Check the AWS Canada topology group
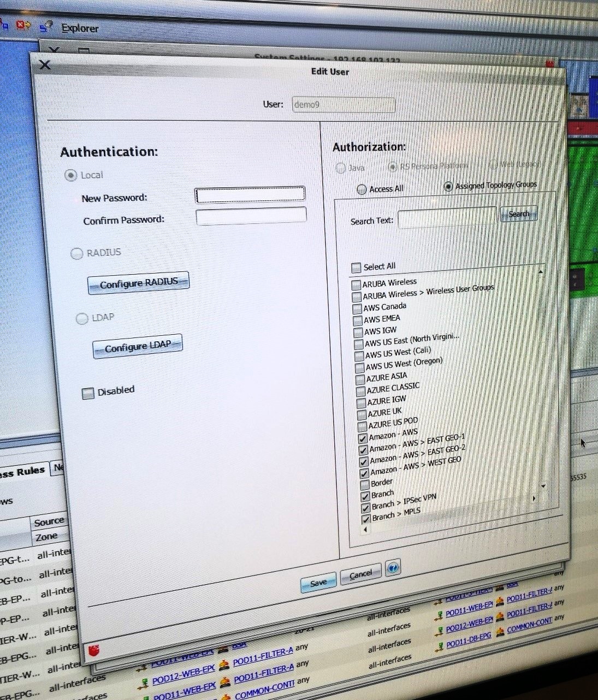 point(358,309)
